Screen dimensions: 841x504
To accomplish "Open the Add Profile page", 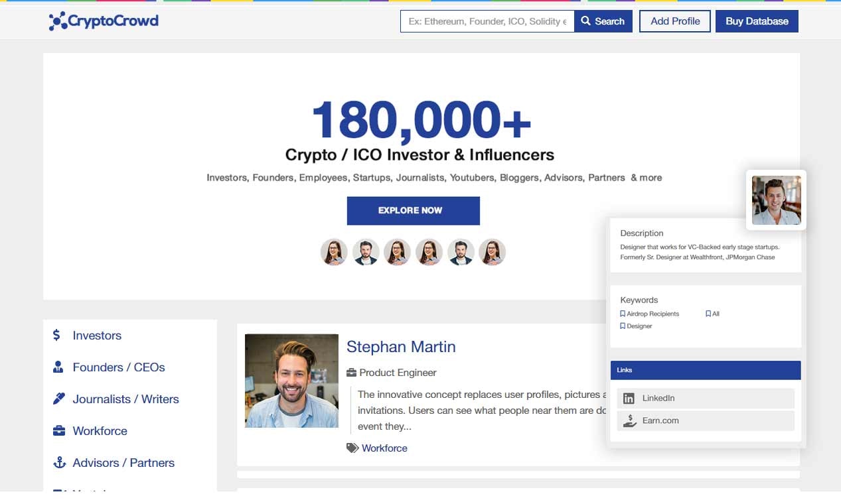I will tap(675, 21).
